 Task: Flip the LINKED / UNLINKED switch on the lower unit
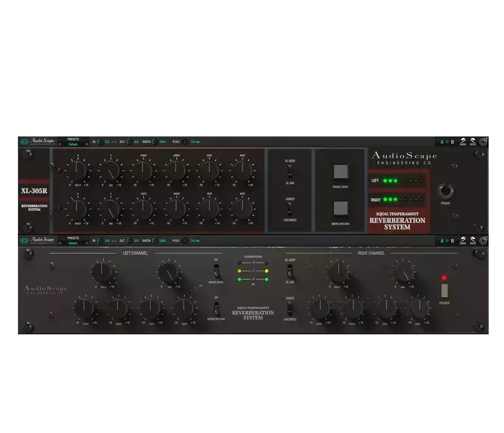289,309
